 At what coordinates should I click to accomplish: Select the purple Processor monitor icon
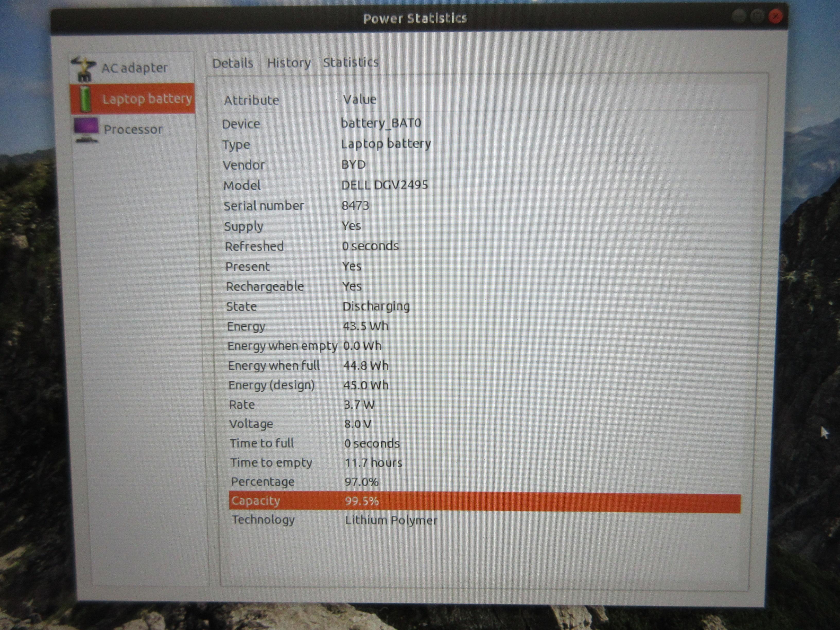click(86, 130)
